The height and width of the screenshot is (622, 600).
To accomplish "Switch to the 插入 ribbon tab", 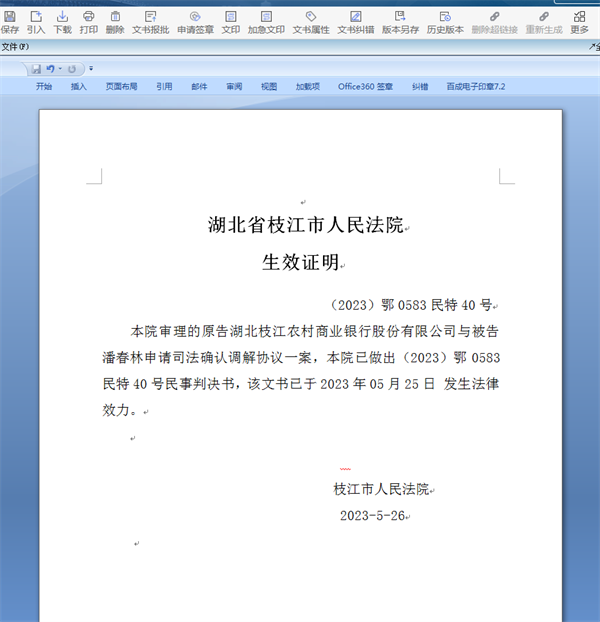I will [x=79, y=86].
